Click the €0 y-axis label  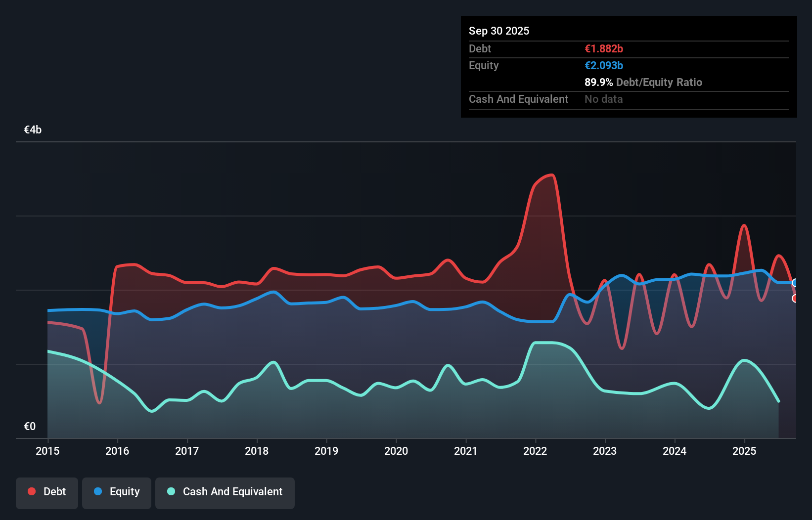tap(30, 426)
